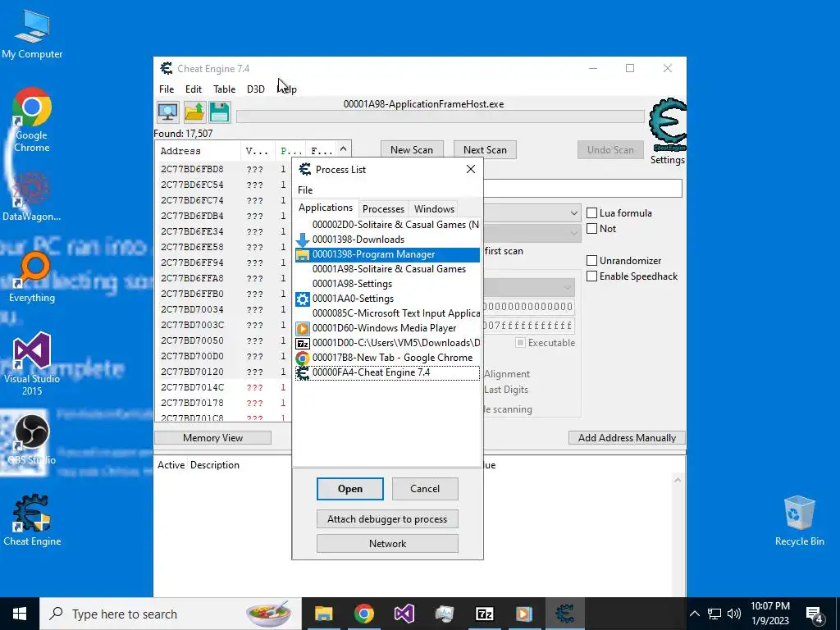This screenshot has width=840, height=630.
Task: Switch to the Windows tab
Action: (434, 209)
